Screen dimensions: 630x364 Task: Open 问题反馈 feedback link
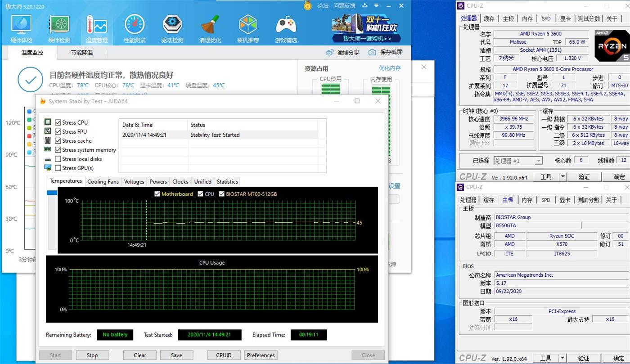click(x=344, y=6)
